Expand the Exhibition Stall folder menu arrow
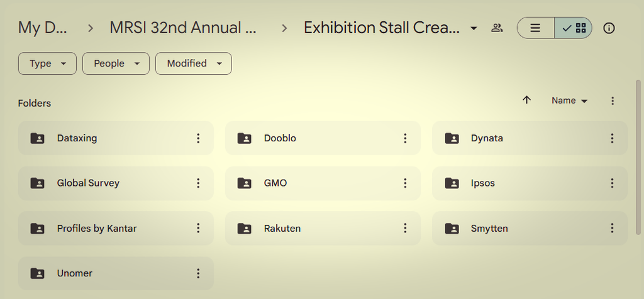This screenshot has width=644, height=299. pyautogui.click(x=474, y=28)
